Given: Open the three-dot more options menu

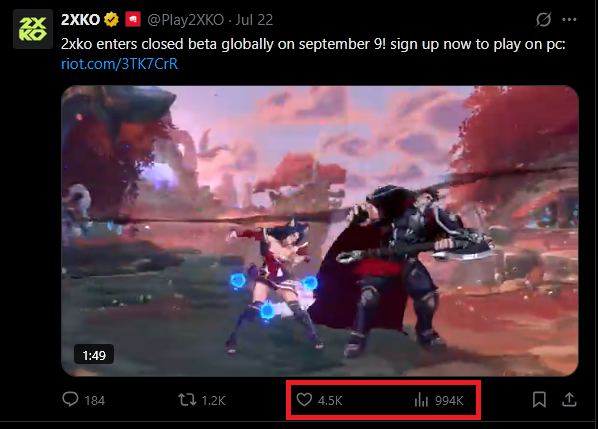Looking at the screenshot, I should pyautogui.click(x=569, y=19).
